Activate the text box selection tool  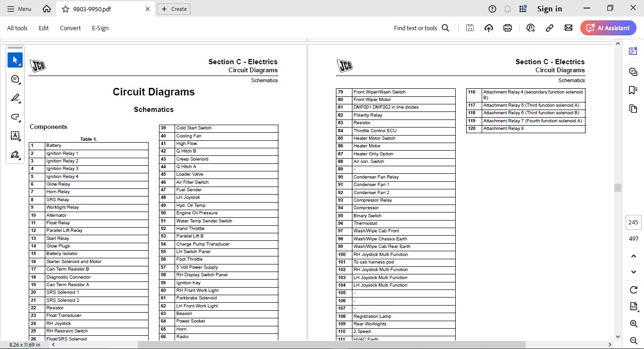coord(15,136)
